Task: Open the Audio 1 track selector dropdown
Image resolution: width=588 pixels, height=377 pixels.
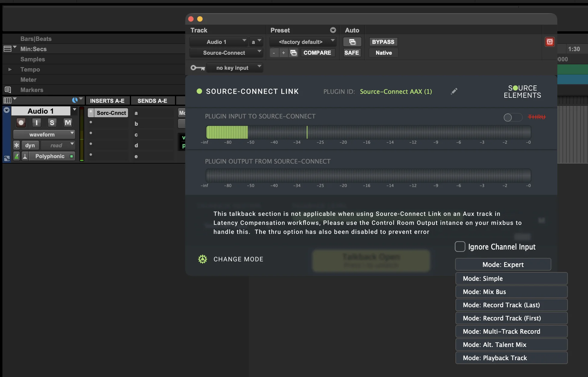Action: coord(219,42)
